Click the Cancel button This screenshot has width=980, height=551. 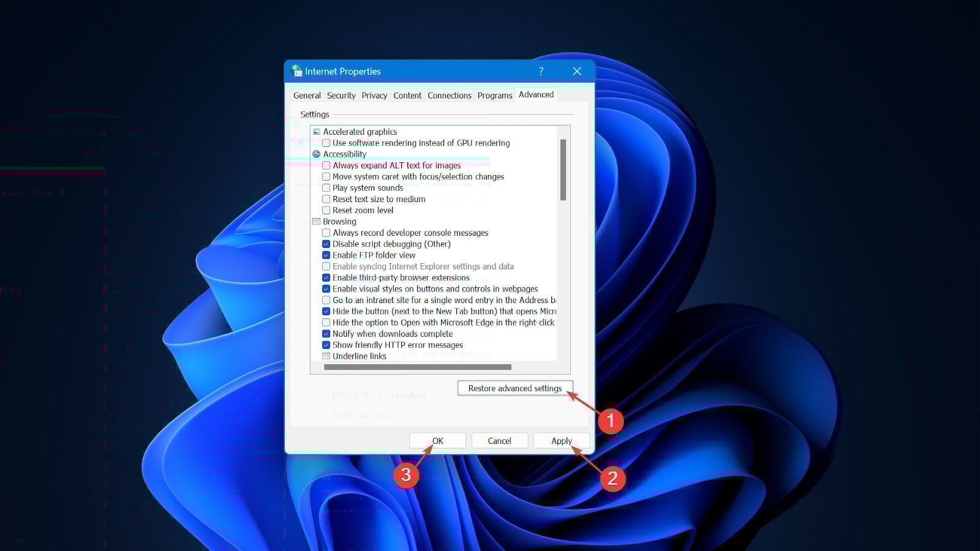coord(499,441)
